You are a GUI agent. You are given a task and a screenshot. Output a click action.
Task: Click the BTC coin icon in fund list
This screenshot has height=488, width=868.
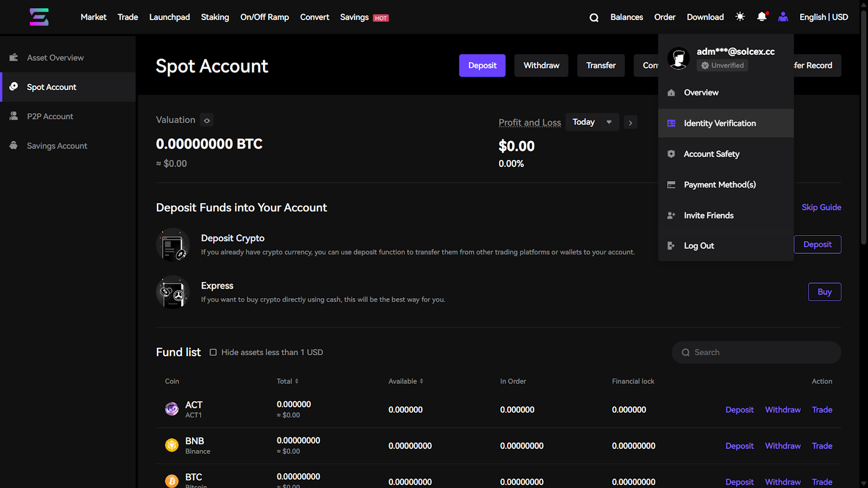tap(171, 481)
